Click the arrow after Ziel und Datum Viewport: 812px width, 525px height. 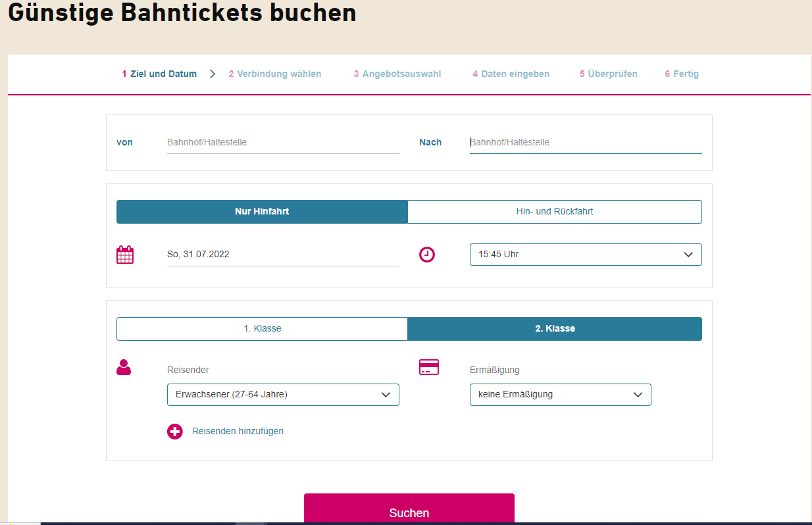(x=213, y=74)
